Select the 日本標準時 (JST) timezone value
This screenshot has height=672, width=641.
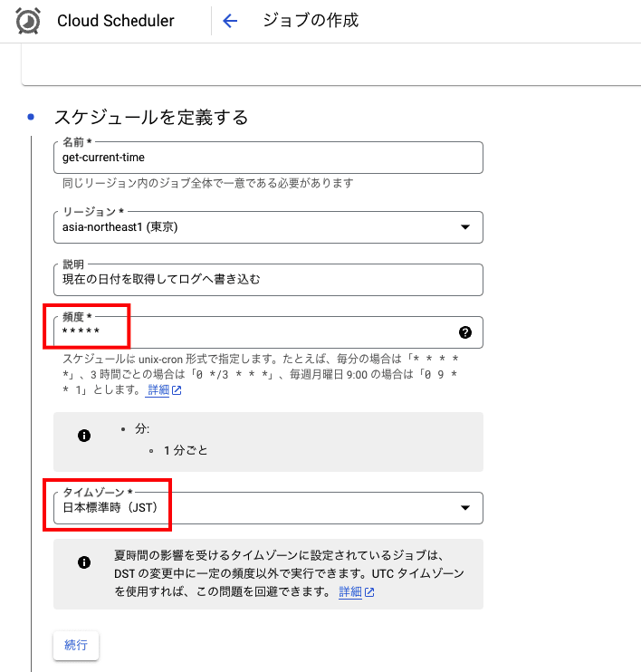point(110,507)
